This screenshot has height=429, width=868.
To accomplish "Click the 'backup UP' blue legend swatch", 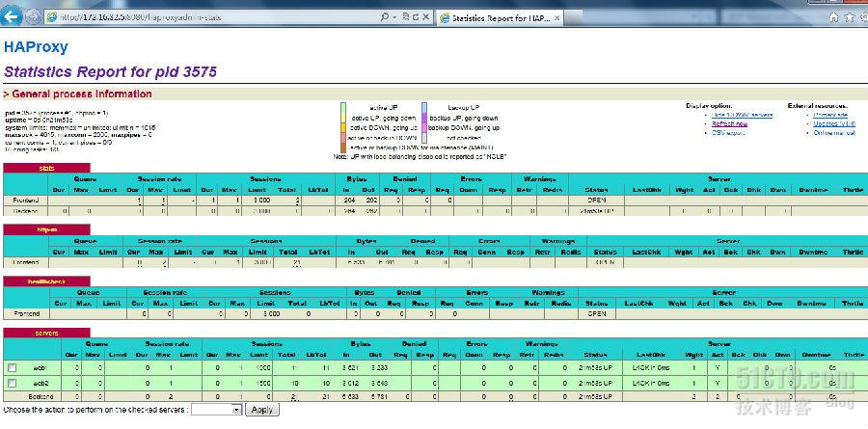I will 424,107.
